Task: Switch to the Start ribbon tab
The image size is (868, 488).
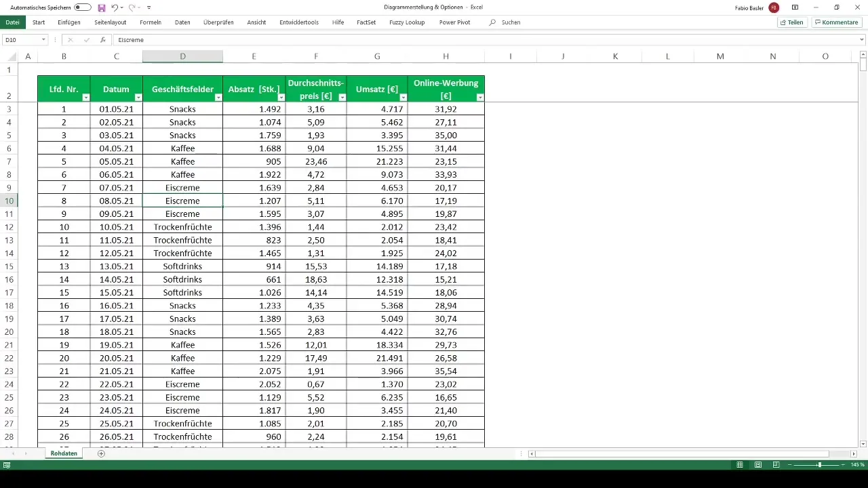Action: tap(39, 22)
